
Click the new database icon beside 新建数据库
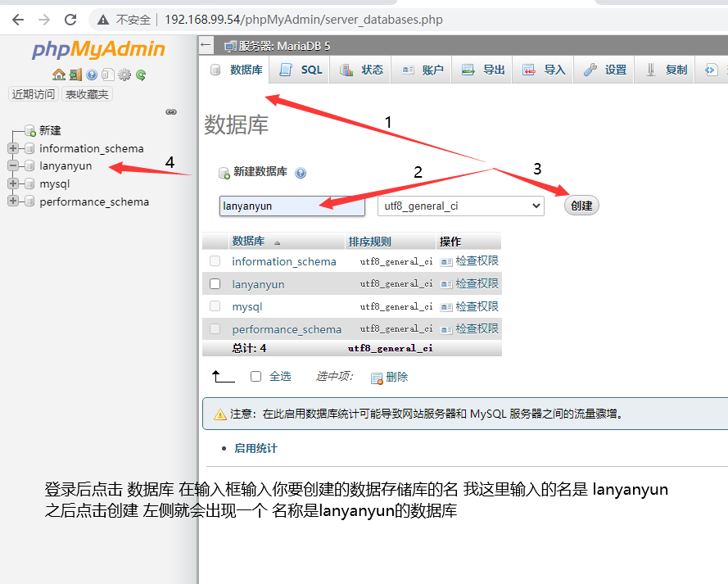point(224,173)
